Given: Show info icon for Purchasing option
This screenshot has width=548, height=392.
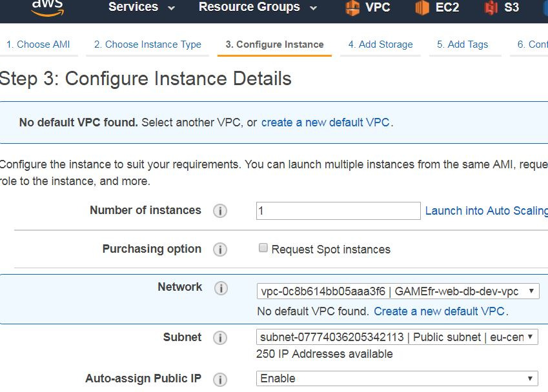Looking at the screenshot, I should [220, 250].
